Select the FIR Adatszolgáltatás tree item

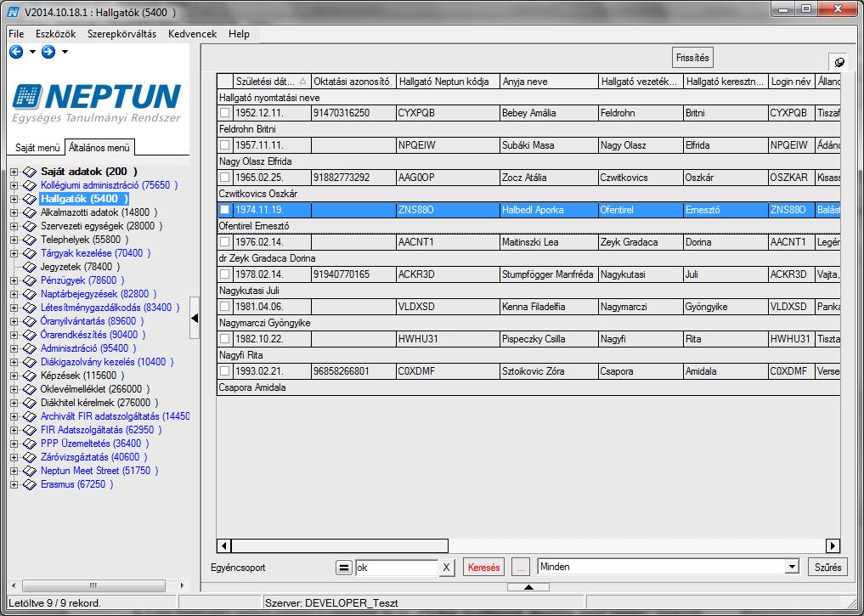point(101,430)
